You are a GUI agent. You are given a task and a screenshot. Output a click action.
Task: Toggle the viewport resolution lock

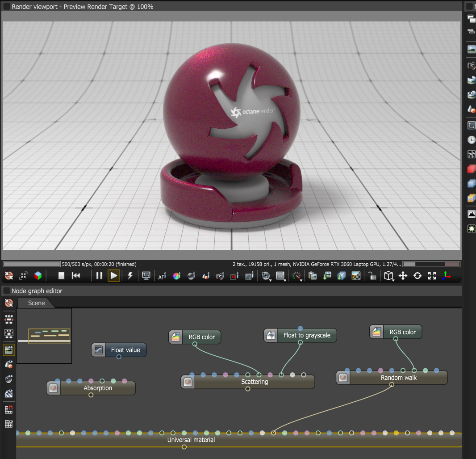[x=372, y=276]
